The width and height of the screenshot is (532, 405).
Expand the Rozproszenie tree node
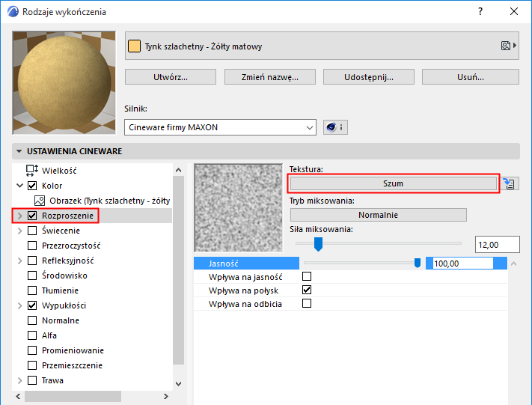point(19,216)
